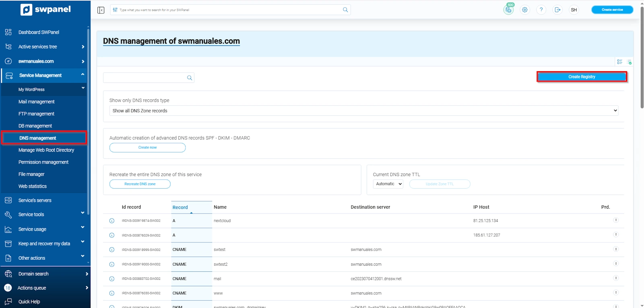Sort the table by the Record column
644x308 pixels.
[x=180, y=207]
